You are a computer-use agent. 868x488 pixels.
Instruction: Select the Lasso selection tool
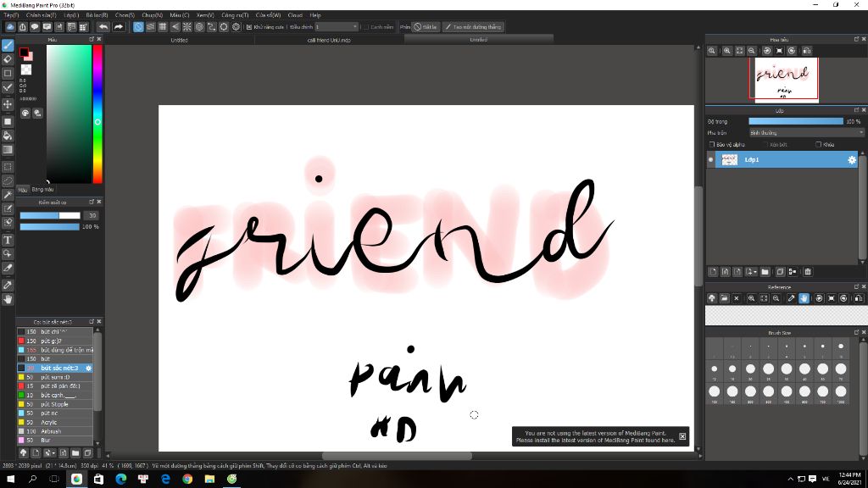click(x=8, y=181)
